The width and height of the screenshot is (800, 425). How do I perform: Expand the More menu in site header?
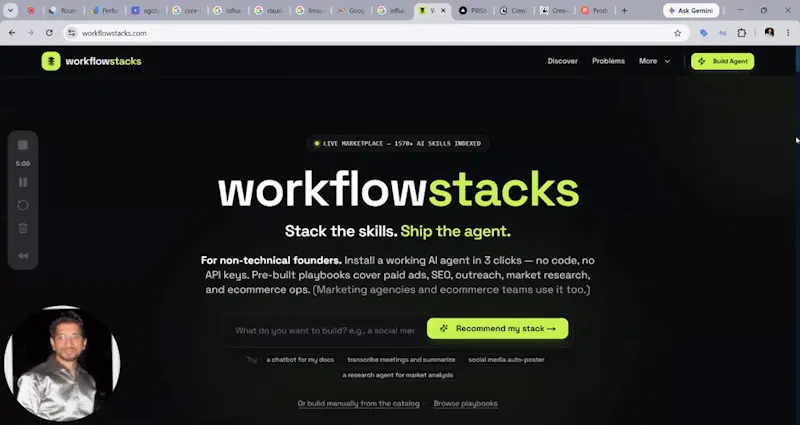[655, 61]
